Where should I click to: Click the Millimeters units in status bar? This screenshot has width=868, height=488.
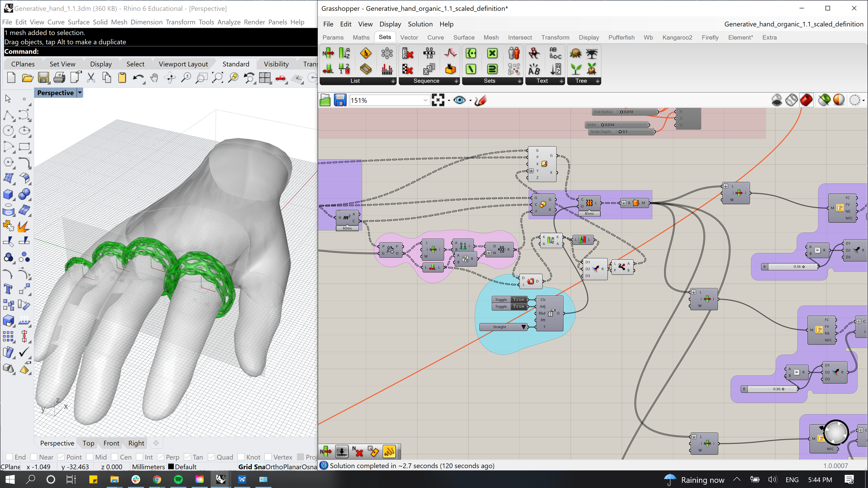pyautogui.click(x=148, y=467)
